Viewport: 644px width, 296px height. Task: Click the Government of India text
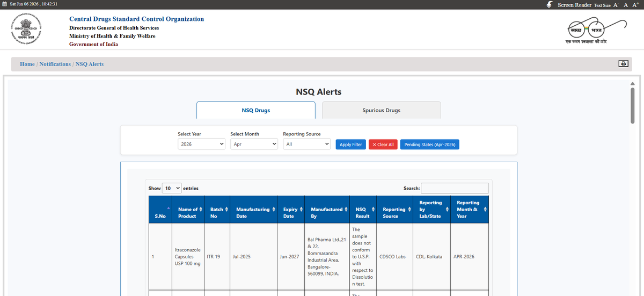click(x=94, y=44)
